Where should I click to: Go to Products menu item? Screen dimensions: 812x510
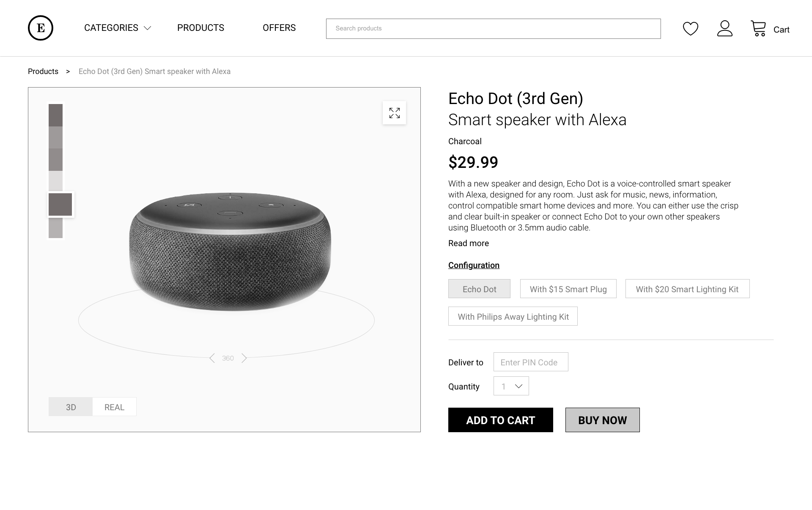coord(200,28)
